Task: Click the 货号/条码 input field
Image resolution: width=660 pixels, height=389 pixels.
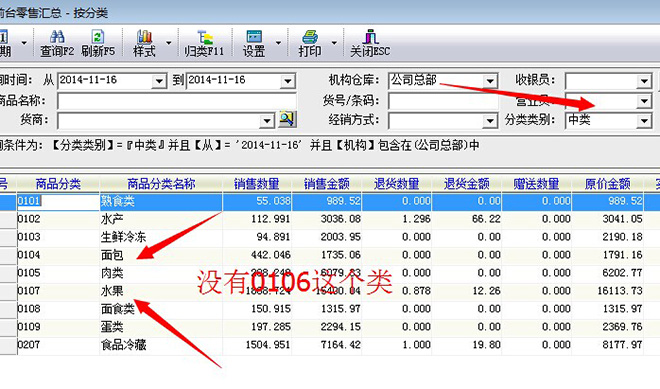Action: [443, 101]
